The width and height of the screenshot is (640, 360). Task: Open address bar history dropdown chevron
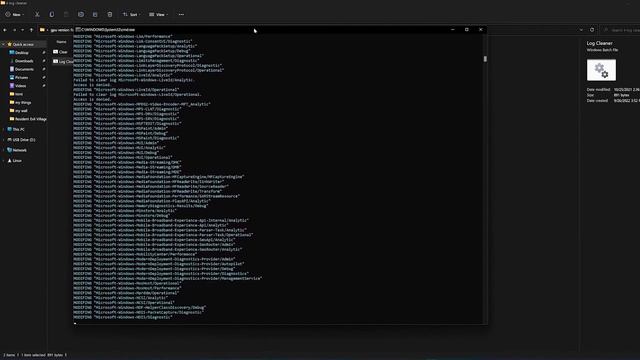581,30
